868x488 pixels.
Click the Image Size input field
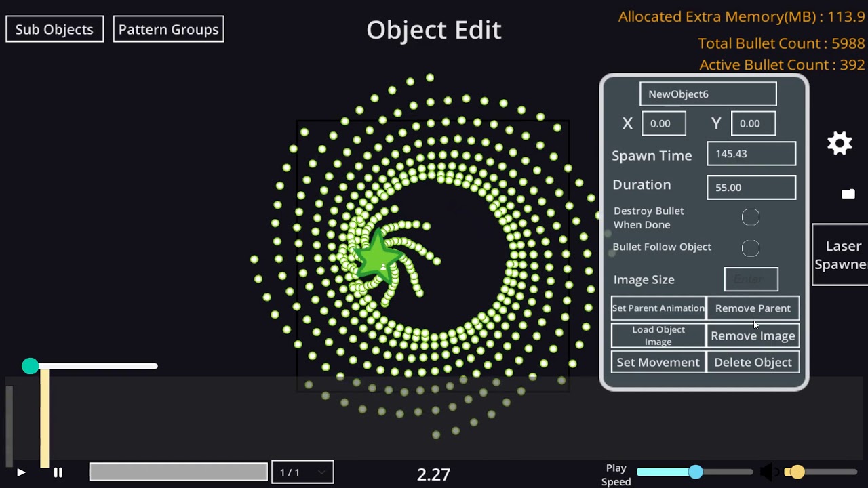coord(751,279)
